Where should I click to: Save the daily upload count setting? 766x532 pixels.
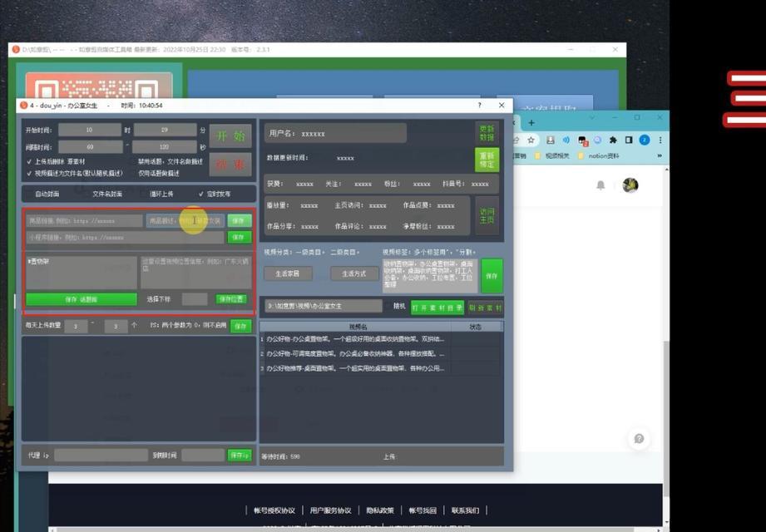pos(240,326)
